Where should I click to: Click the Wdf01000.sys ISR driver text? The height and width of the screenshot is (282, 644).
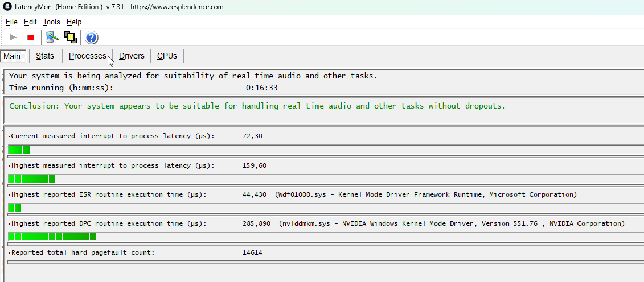pyautogui.click(x=426, y=194)
